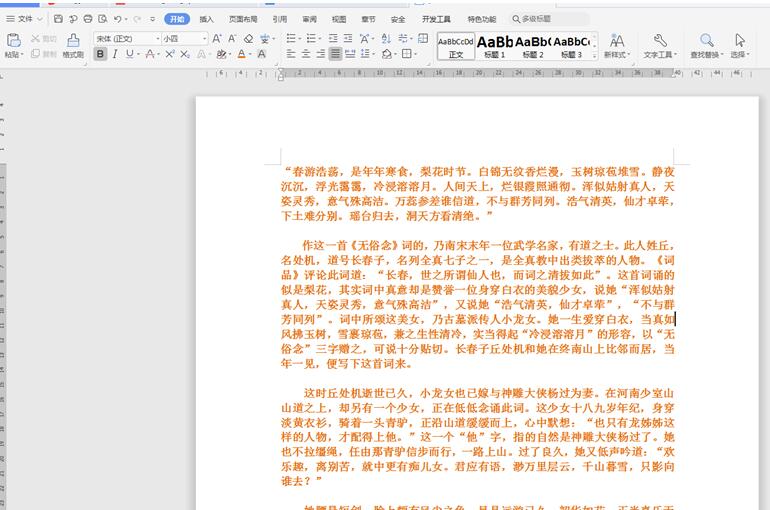This screenshot has width=770, height=510.
Task: Select the 正文 body text style
Action: point(455,45)
